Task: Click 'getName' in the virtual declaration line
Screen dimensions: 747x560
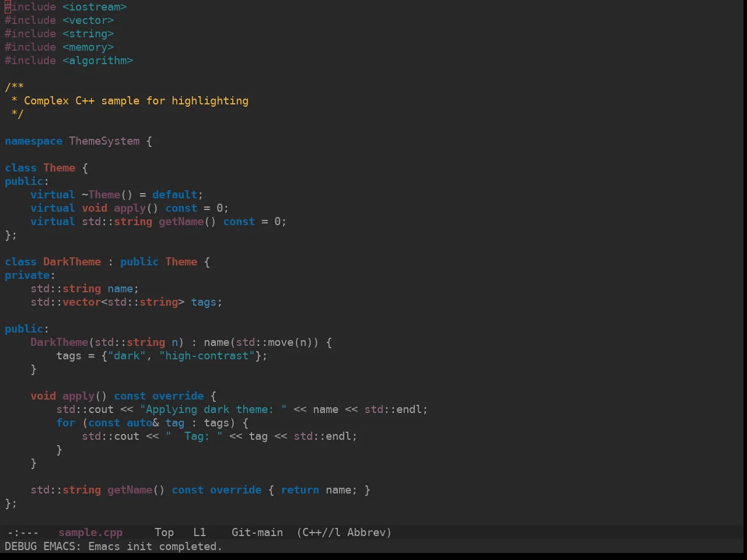Action: pyautogui.click(x=181, y=222)
